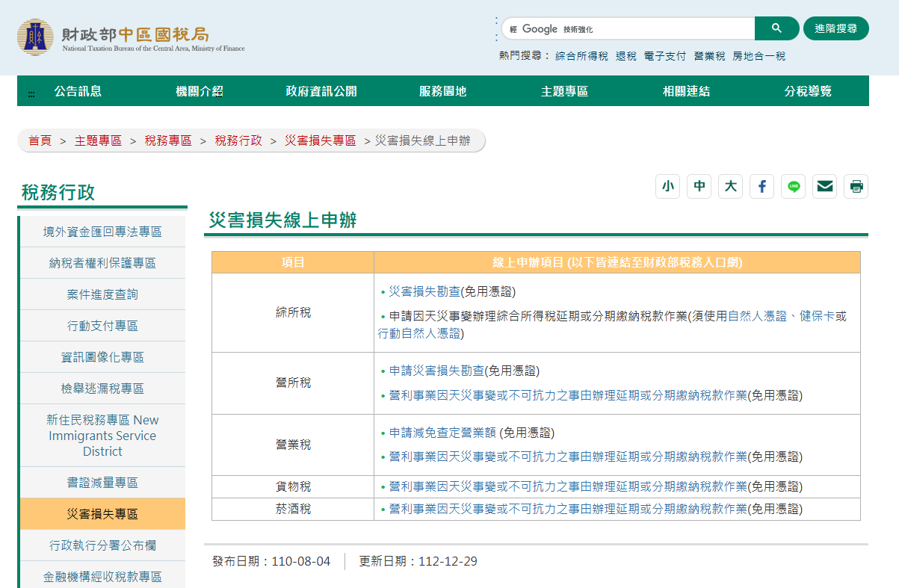Viewport: 899px width, 588px height.
Task: Open the 公告訊息 menu
Action: point(78,91)
